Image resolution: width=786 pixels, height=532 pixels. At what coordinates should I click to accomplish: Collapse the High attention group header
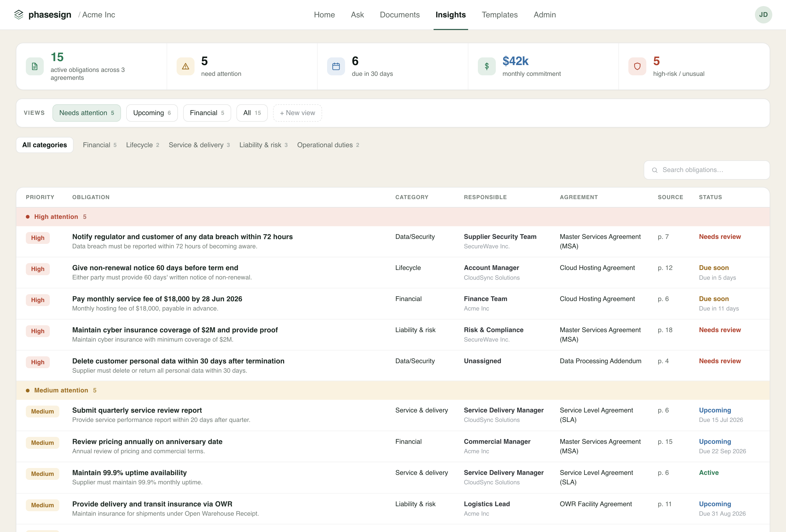(393, 217)
